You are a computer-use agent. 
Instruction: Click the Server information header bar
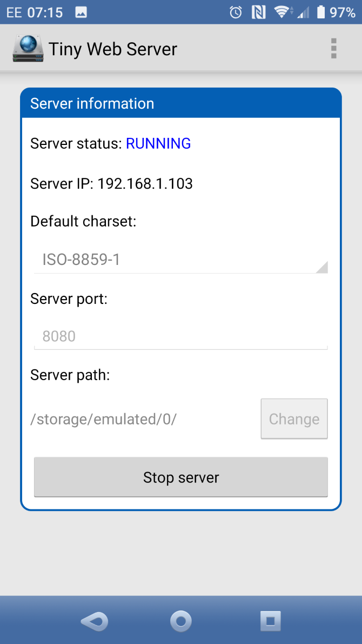[181, 103]
